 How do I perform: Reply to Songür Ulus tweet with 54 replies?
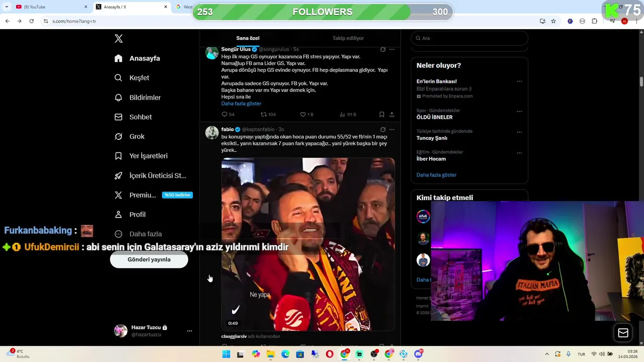click(228, 115)
